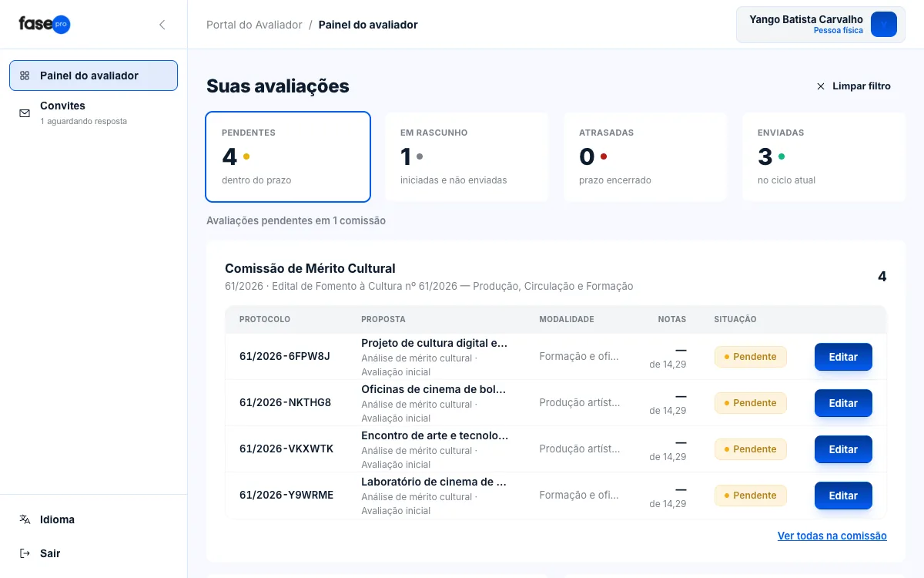
Task: Click the Idioma translate icon
Action: click(x=25, y=519)
